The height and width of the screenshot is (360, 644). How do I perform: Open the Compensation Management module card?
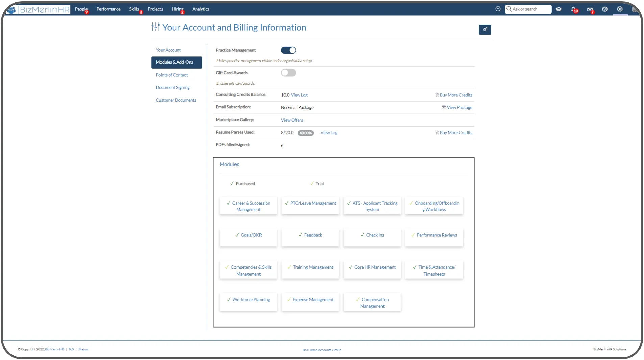coord(372,302)
